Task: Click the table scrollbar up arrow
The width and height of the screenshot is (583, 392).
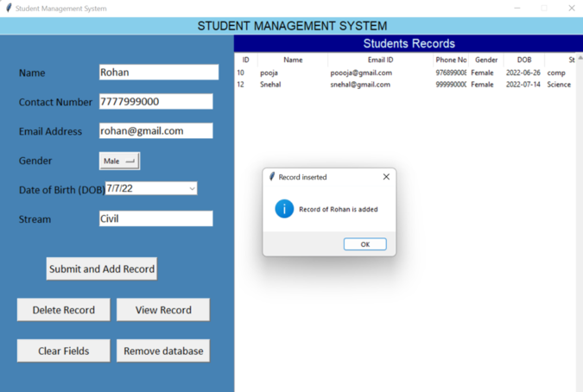Action: pyautogui.click(x=580, y=58)
